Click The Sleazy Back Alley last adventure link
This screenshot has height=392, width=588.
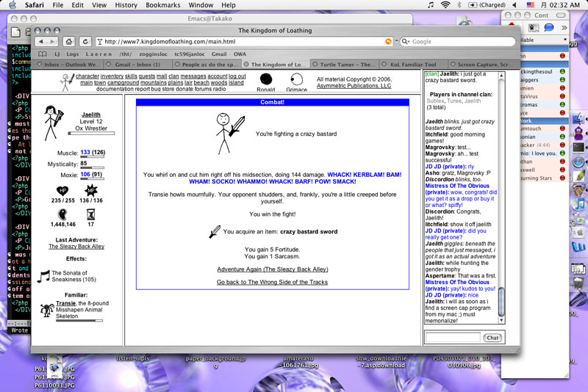(76, 247)
